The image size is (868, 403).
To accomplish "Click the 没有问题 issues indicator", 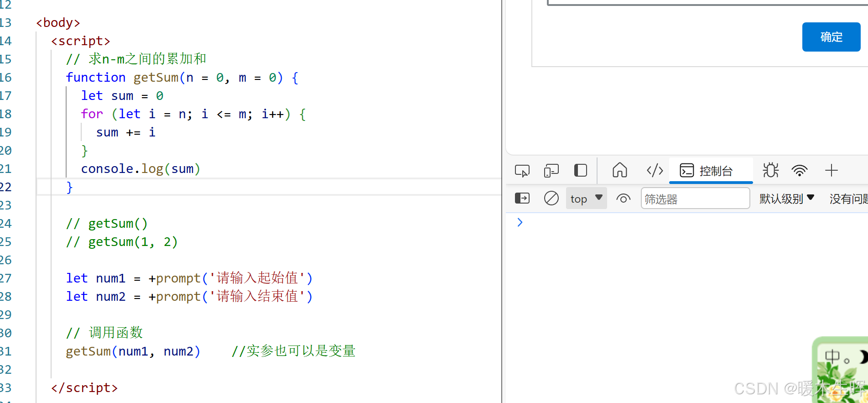I will pyautogui.click(x=848, y=199).
